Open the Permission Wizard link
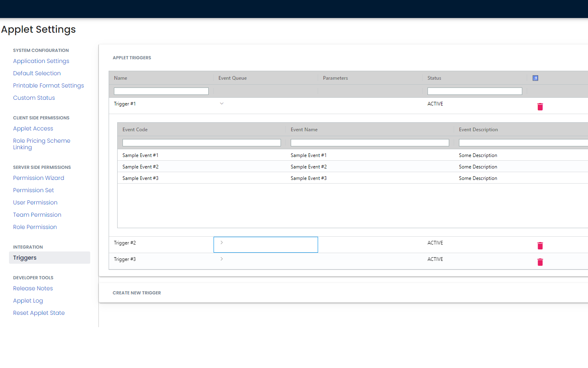Image resolution: width=588 pixels, height=368 pixels. 38,178
